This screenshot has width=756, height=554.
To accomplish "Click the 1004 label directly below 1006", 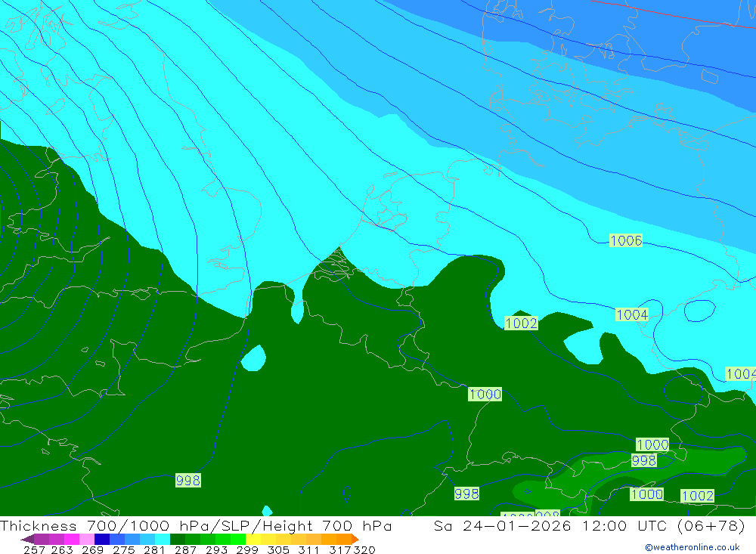I will click(x=632, y=315).
